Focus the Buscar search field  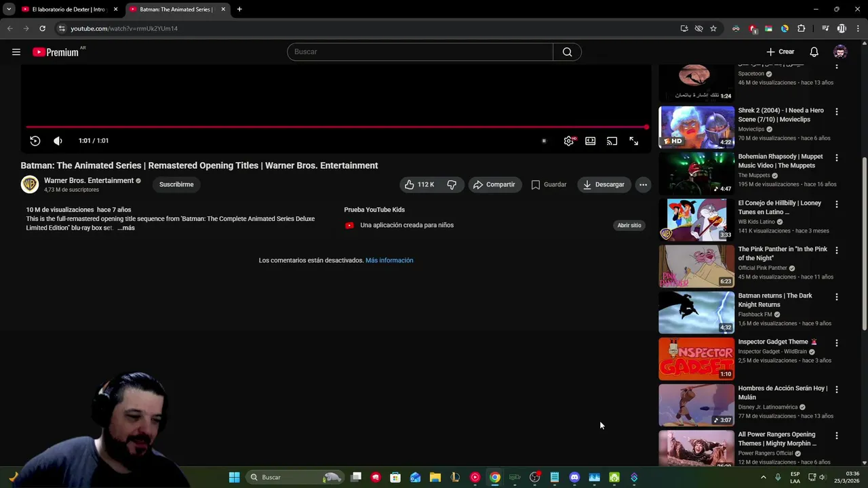[x=420, y=52]
